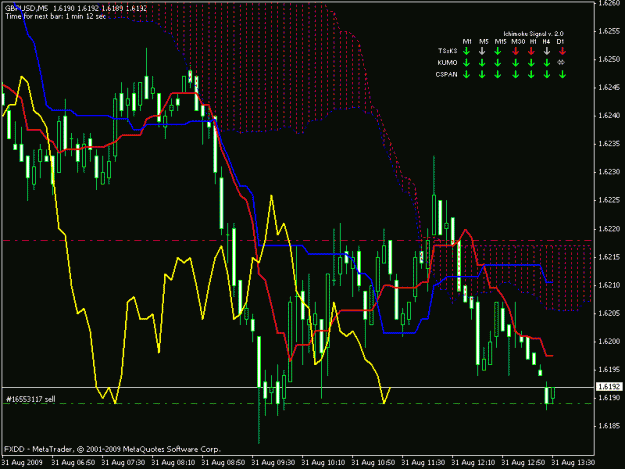Click the M15 timeframe column header
This screenshot has height=469, width=625.
pos(501,41)
